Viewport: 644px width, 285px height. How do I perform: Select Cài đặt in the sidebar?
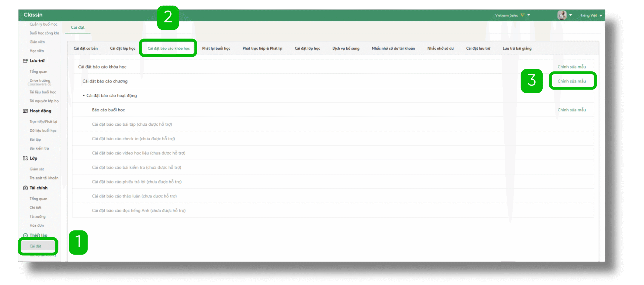35,246
